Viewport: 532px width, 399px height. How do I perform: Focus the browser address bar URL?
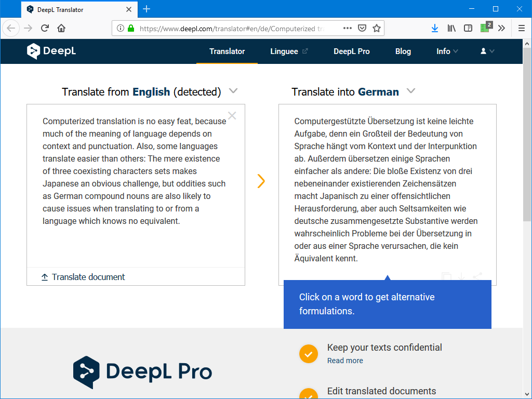tap(232, 29)
